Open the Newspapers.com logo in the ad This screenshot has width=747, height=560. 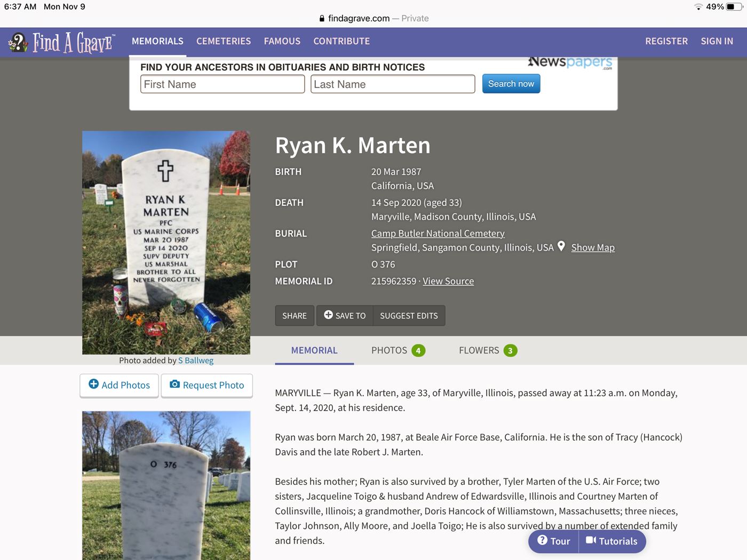click(x=570, y=62)
